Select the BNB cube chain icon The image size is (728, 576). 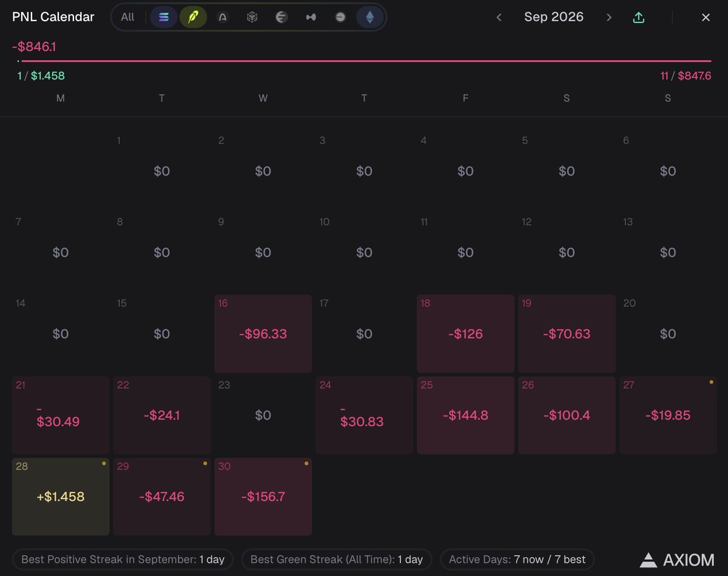(252, 17)
